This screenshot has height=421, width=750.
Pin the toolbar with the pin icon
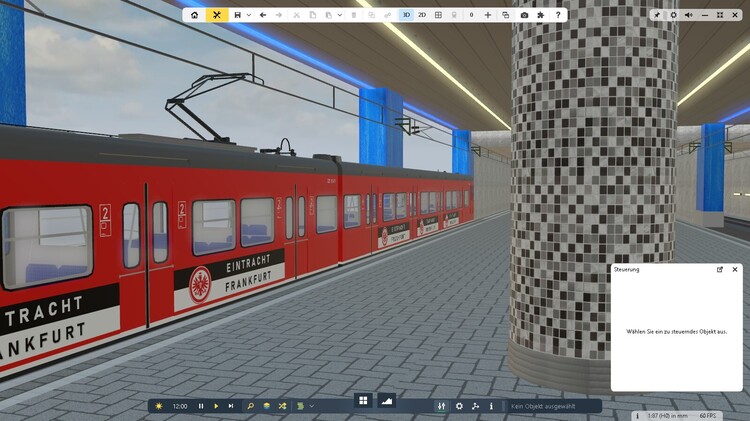[657, 15]
